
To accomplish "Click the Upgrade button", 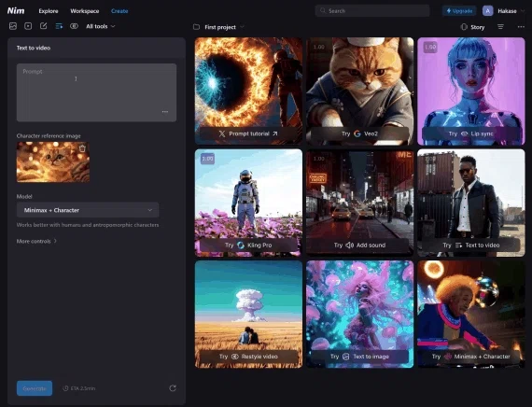I will click(459, 11).
